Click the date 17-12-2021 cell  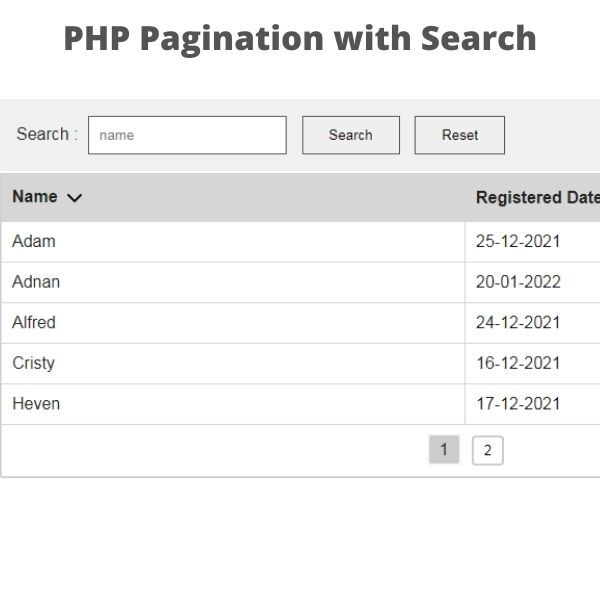[x=518, y=404]
